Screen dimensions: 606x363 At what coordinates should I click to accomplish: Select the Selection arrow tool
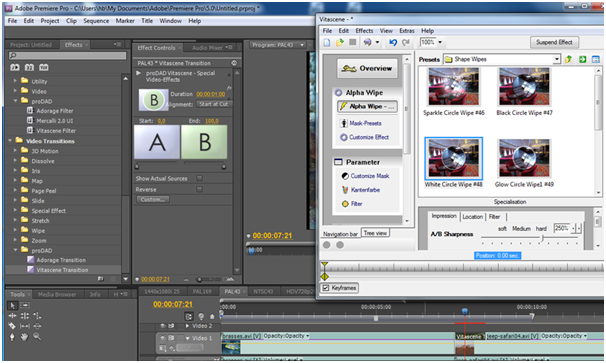tap(12, 305)
